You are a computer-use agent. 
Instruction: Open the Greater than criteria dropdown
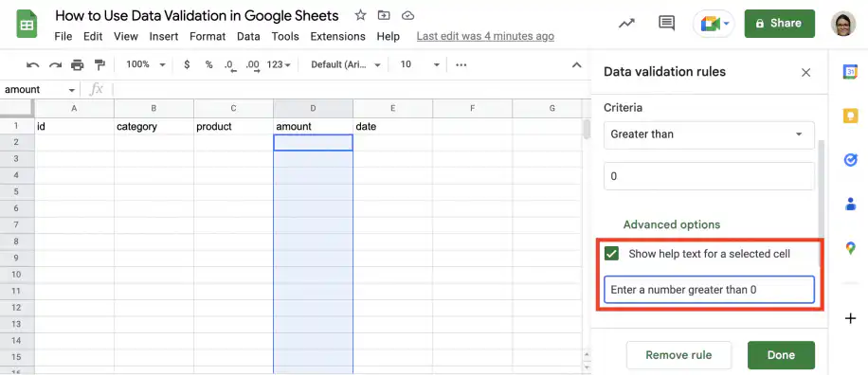click(709, 134)
